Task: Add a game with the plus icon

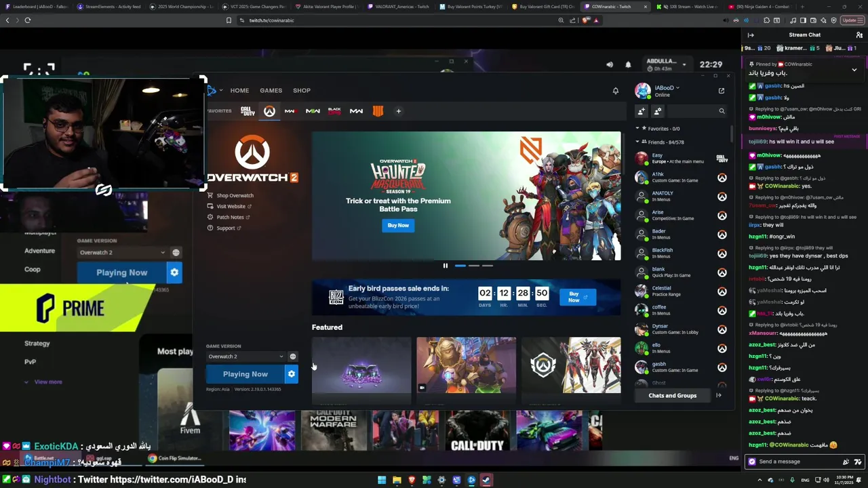Action: 399,111
